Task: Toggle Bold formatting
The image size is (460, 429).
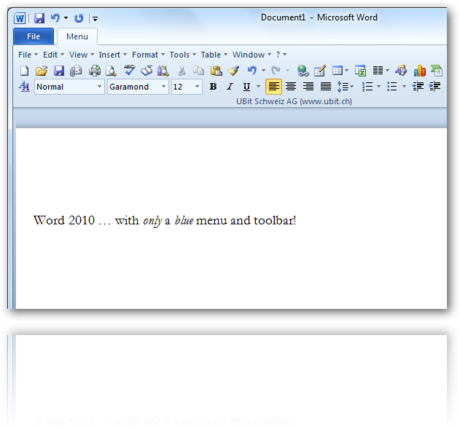Action: click(213, 87)
